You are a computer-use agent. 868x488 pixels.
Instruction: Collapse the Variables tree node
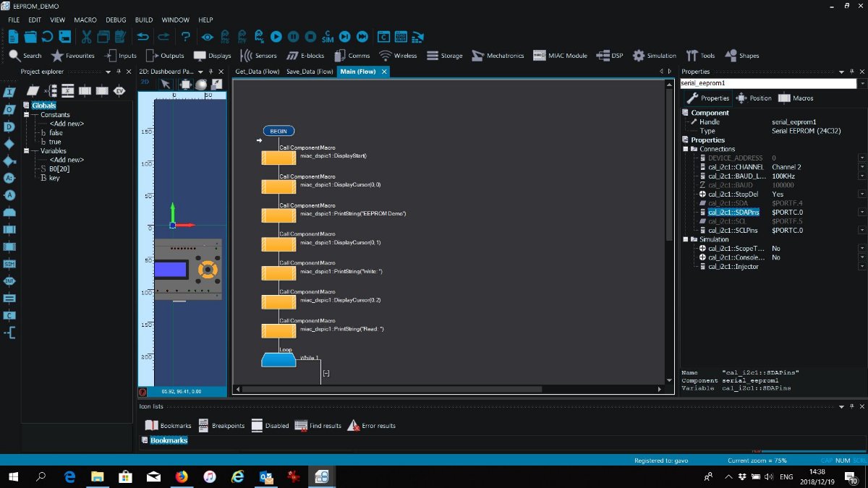(27, 151)
